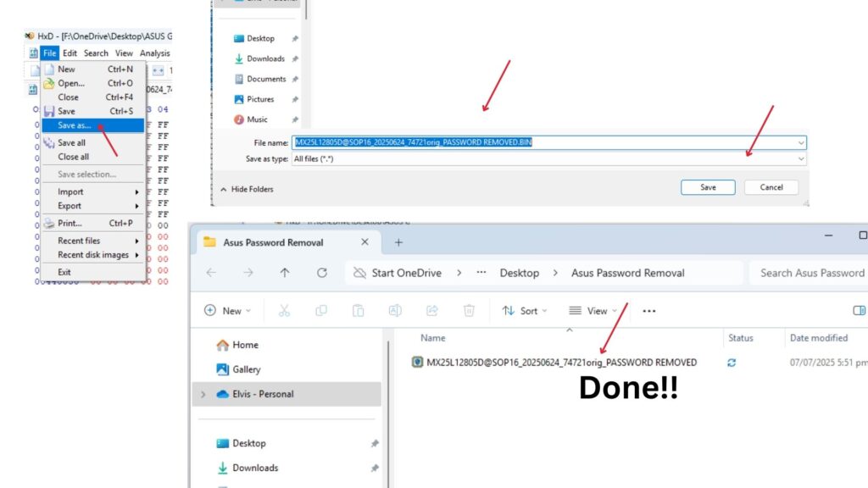Click Desktop in the address breadcrumb
The image size is (868, 488).
[x=520, y=273]
